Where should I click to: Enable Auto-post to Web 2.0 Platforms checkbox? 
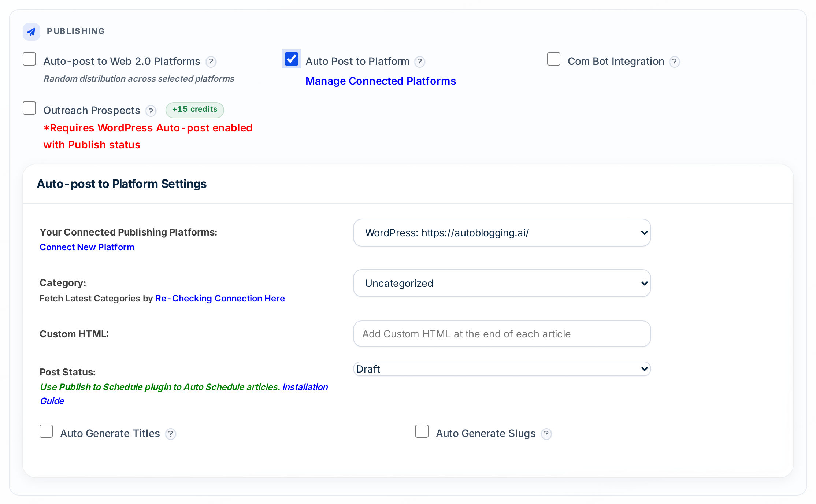click(x=29, y=59)
